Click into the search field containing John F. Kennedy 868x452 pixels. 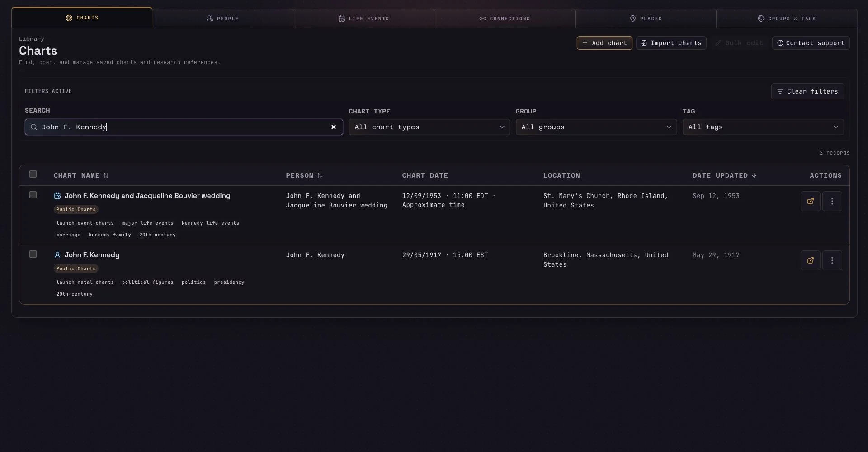184,127
